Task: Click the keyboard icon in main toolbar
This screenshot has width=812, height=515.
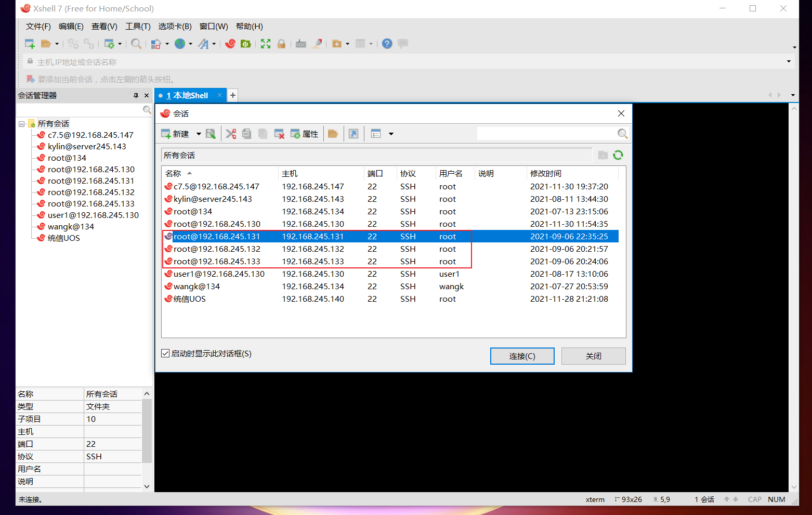Action: 301,44
